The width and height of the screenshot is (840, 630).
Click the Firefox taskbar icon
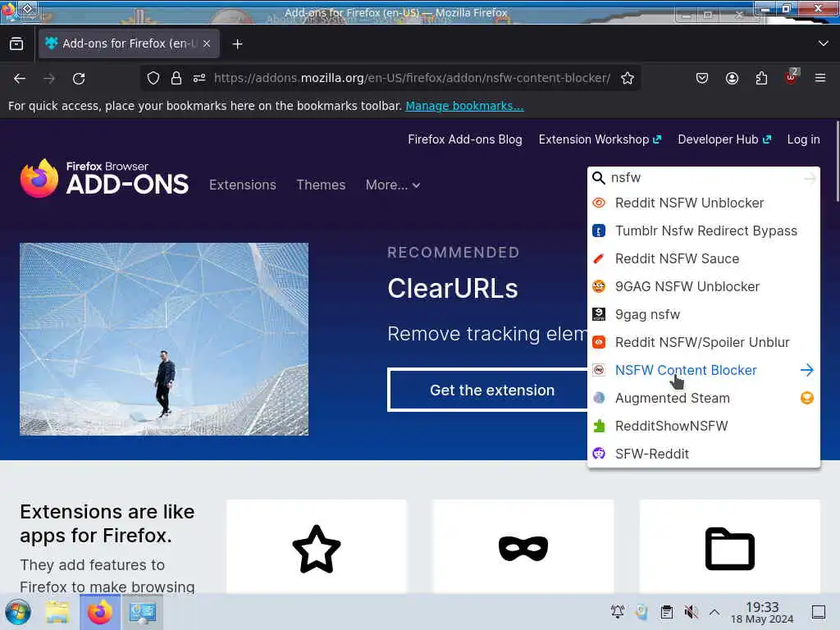(99, 612)
